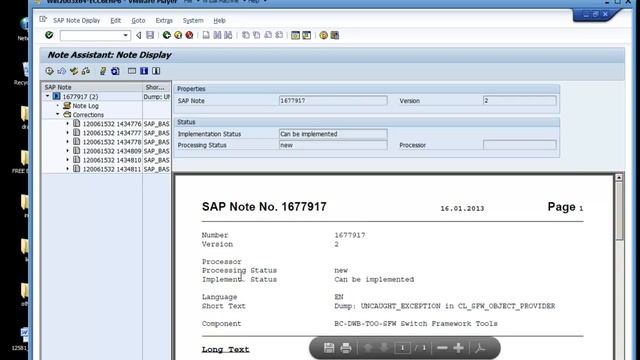Click the PDF viewer save icon
640x360 pixels.
click(x=329, y=348)
